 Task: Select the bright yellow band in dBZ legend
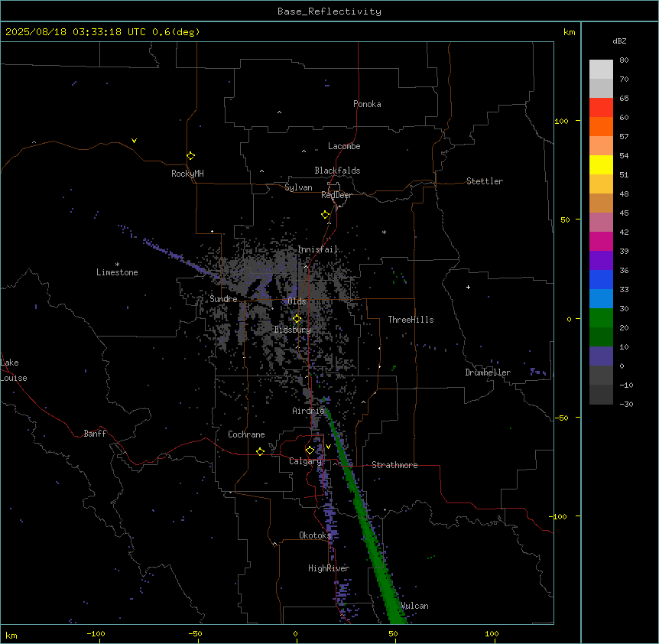tap(601, 164)
